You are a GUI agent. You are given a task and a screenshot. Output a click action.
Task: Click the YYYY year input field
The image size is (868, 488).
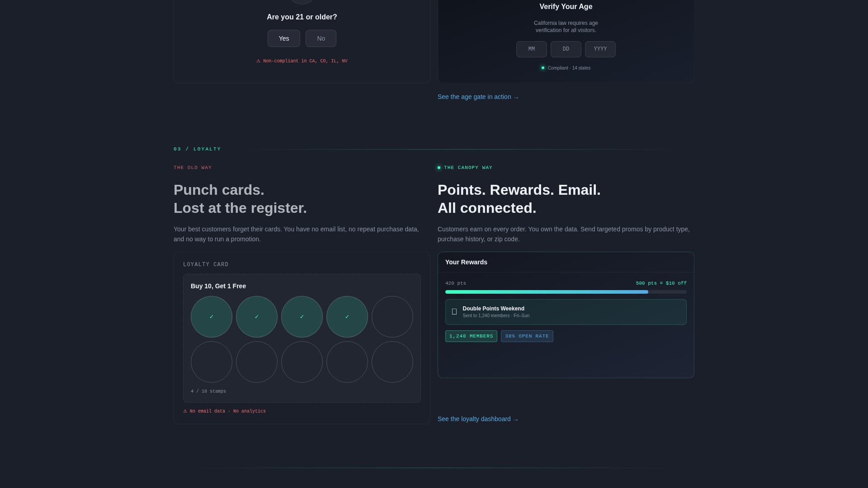[600, 49]
